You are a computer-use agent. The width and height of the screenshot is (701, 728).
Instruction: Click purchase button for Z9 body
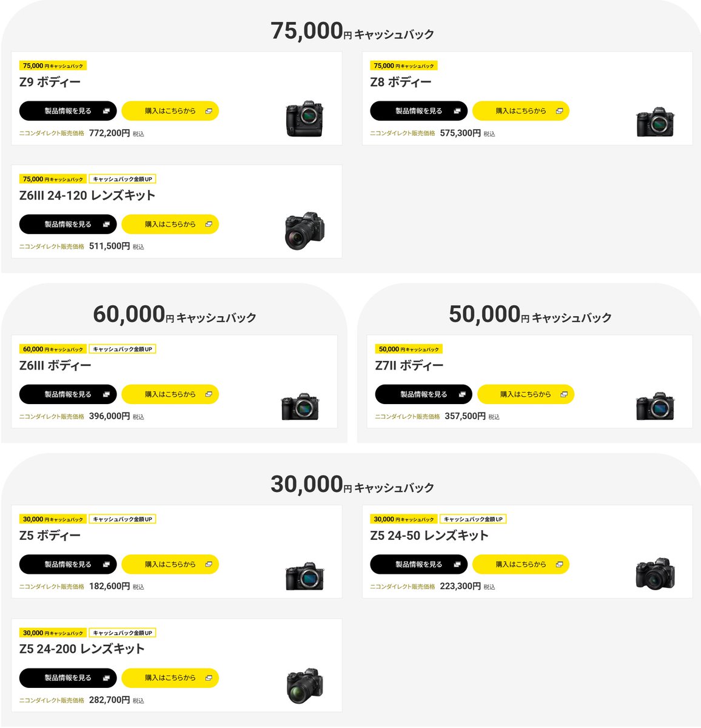click(x=170, y=111)
